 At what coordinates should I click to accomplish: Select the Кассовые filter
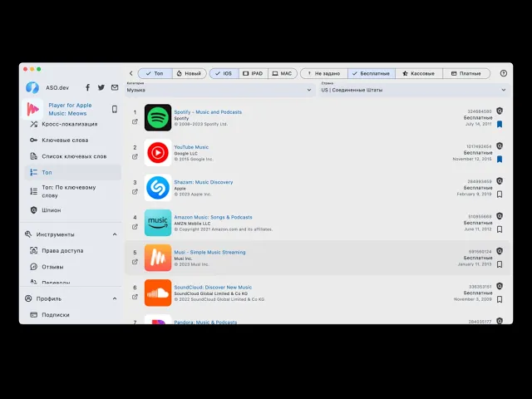coord(419,73)
